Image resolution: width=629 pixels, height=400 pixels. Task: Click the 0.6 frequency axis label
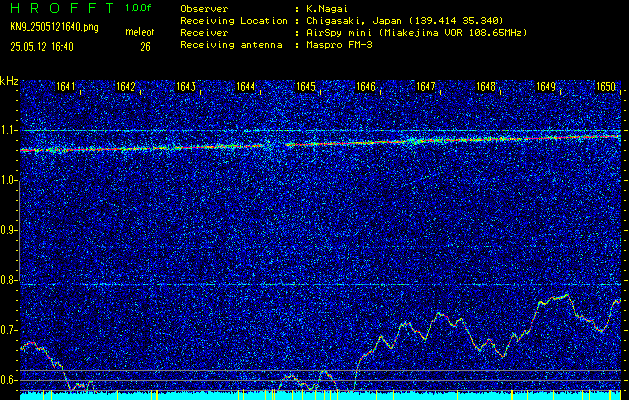click(7, 380)
